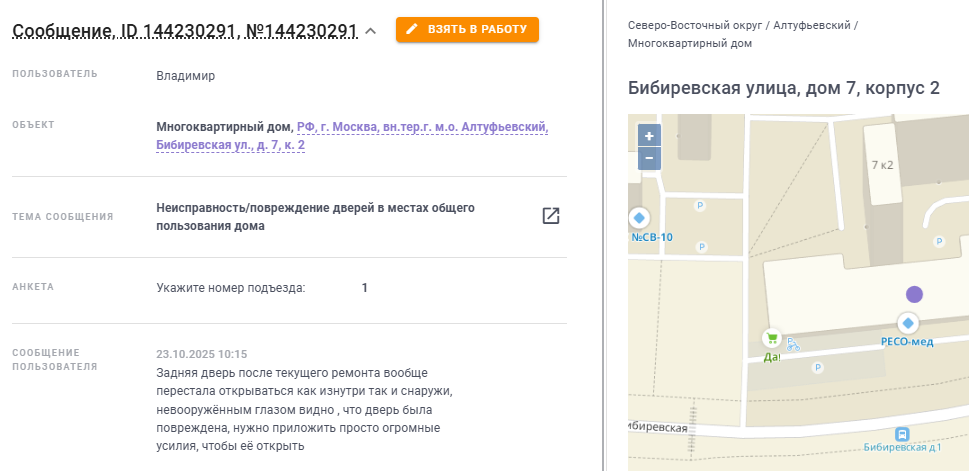Zoom in on the map
969x471 pixels.
649,136
